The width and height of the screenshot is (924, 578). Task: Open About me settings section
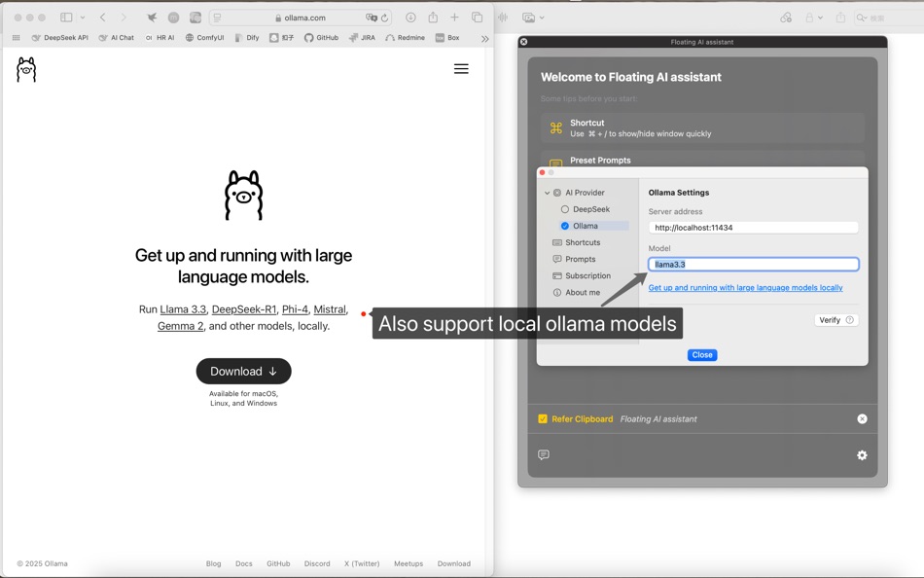[x=577, y=292]
